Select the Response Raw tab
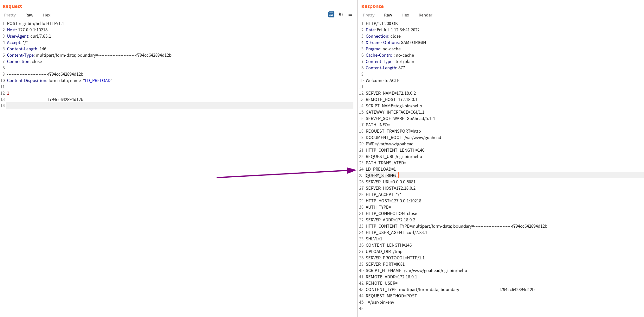 (x=388, y=15)
